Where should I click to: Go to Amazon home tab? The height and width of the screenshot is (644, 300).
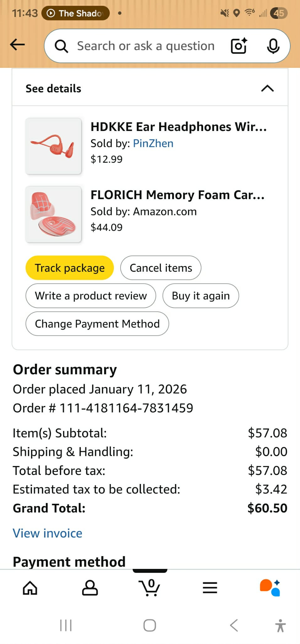(x=30, y=588)
